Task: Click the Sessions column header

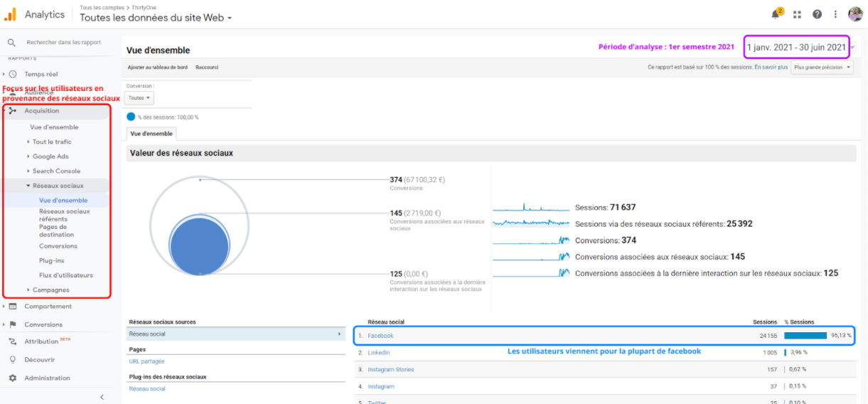Action: [765, 322]
